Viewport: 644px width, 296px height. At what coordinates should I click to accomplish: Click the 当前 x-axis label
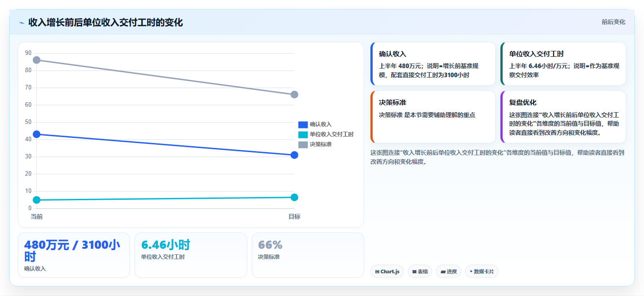(37, 217)
